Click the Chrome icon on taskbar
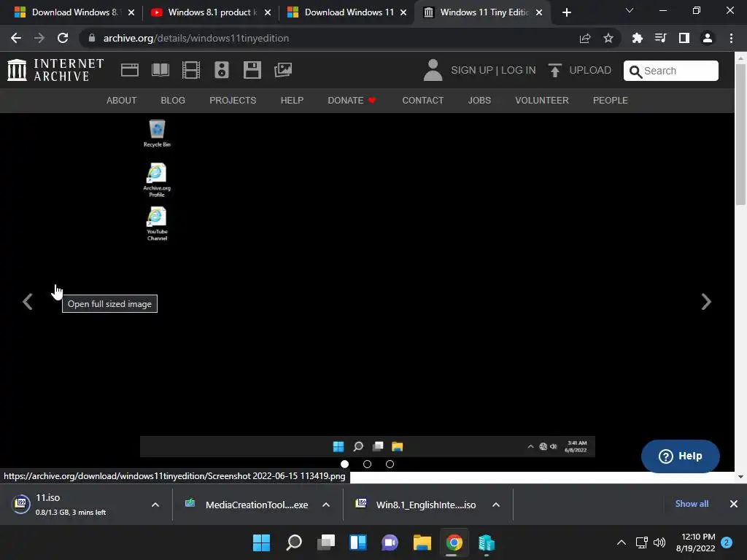 point(454,542)
